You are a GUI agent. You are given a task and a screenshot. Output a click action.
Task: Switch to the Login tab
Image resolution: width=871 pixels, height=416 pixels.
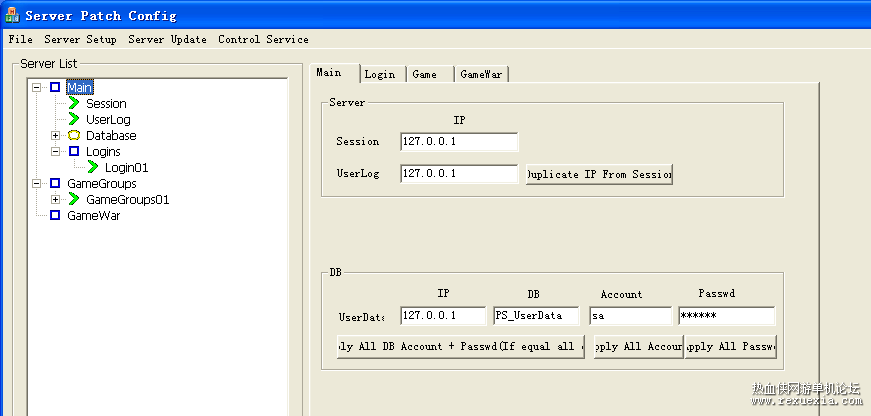click(x=380, y=74)
